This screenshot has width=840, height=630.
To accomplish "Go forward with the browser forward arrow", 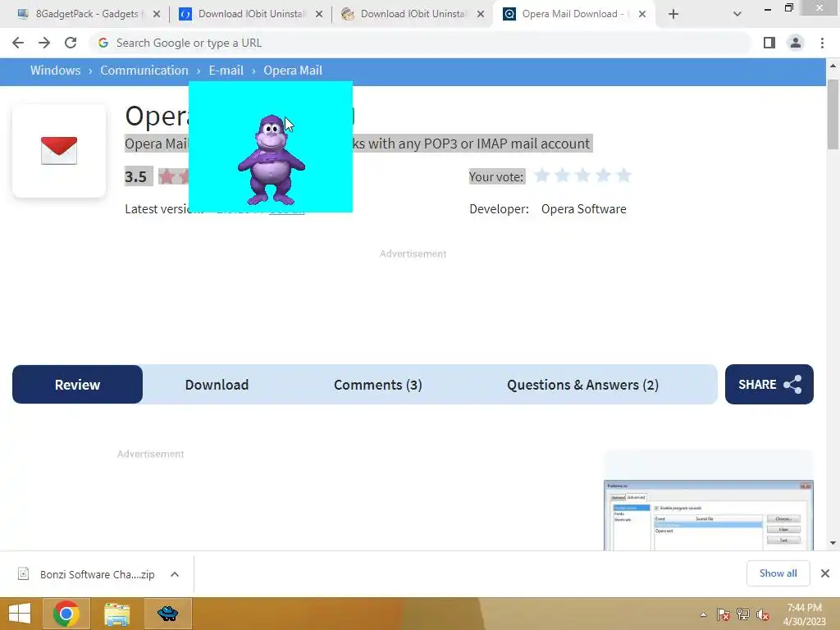I will [x=44, y=43].
